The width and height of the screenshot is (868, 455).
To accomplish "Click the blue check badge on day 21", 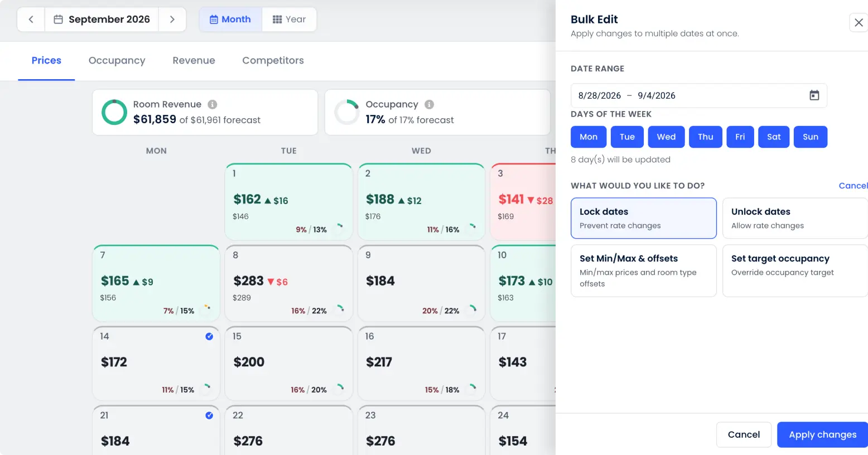I will [x=209, y=415].
